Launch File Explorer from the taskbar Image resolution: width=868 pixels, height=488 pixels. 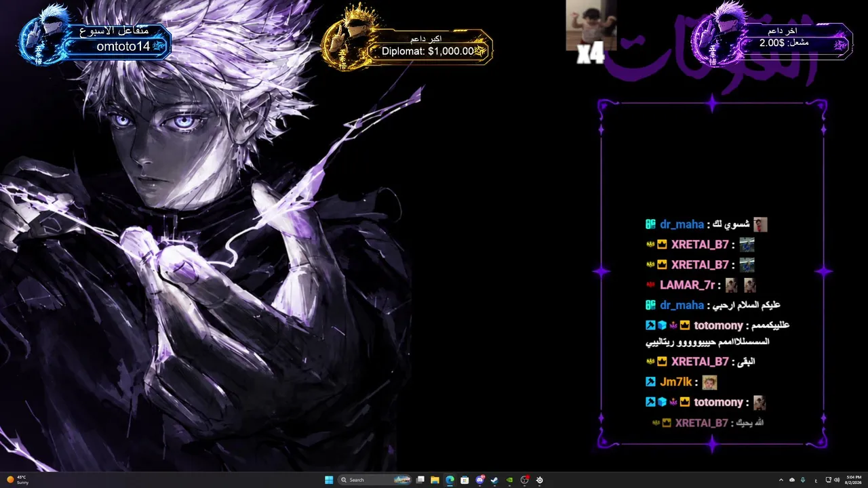435,480
